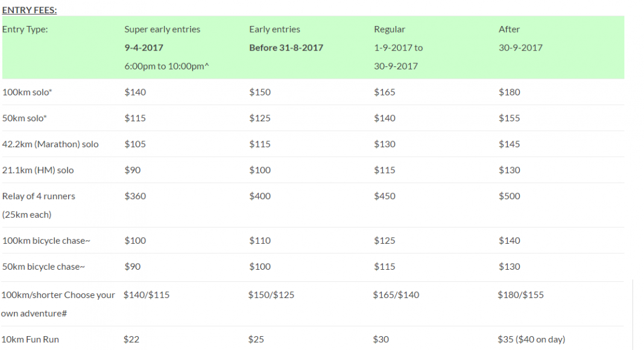Select the 21.1km (HM) solo label
This screenshot has width=644, height=350.
click(38, 170)
